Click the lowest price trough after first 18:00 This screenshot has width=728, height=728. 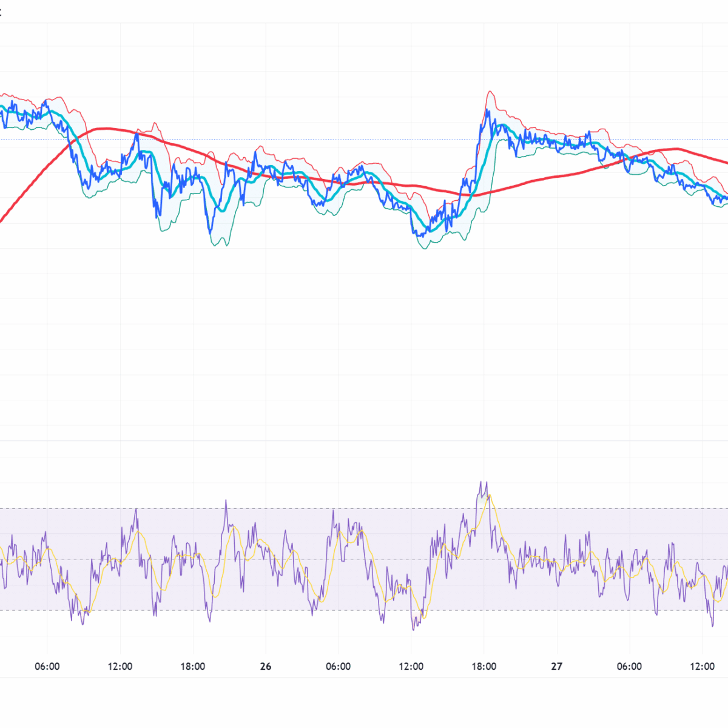(210, 231)
